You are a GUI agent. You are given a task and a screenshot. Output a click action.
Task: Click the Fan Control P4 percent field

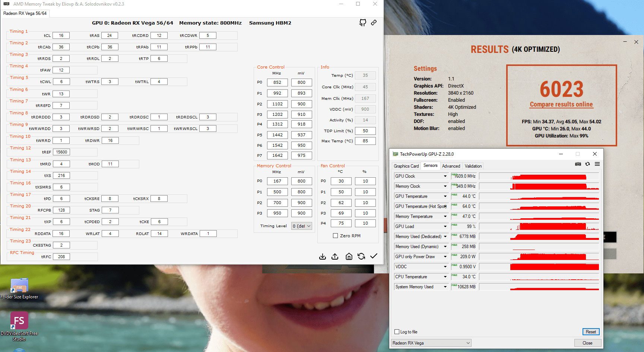coord(365,223)
